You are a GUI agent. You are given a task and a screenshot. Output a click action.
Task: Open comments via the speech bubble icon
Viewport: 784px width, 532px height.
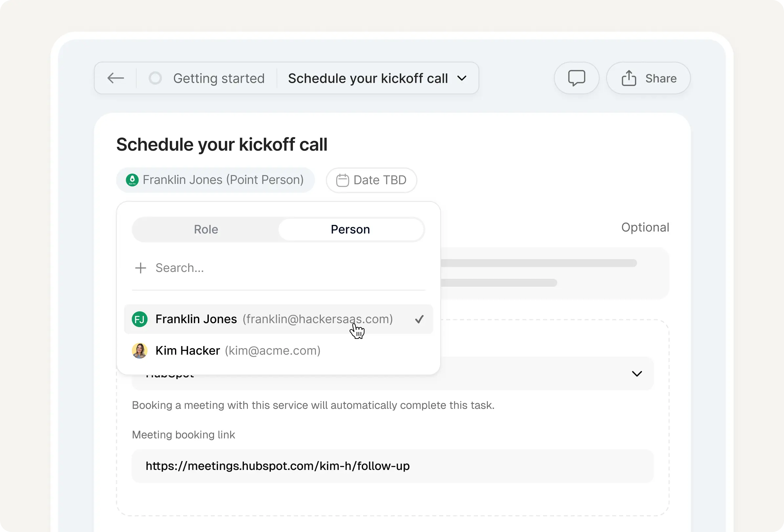coord(577,78)
